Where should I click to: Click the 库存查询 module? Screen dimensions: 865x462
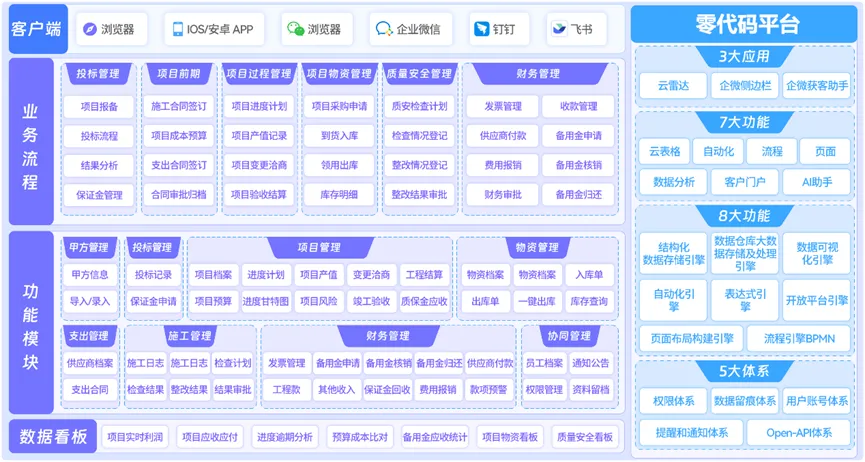click(589, 301)
